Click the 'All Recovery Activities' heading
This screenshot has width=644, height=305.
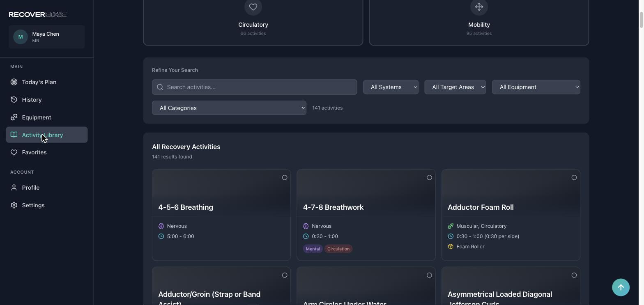tap(186, 147)
